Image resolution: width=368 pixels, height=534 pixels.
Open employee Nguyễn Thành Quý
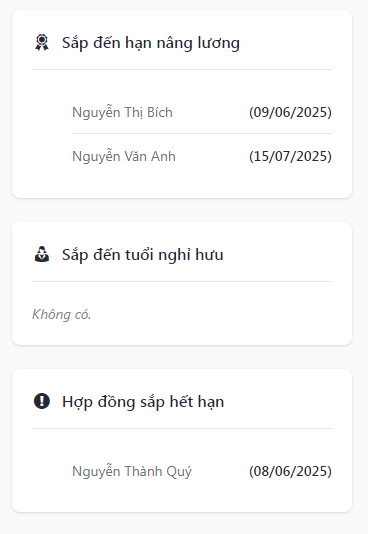click(x=132, y=471)
